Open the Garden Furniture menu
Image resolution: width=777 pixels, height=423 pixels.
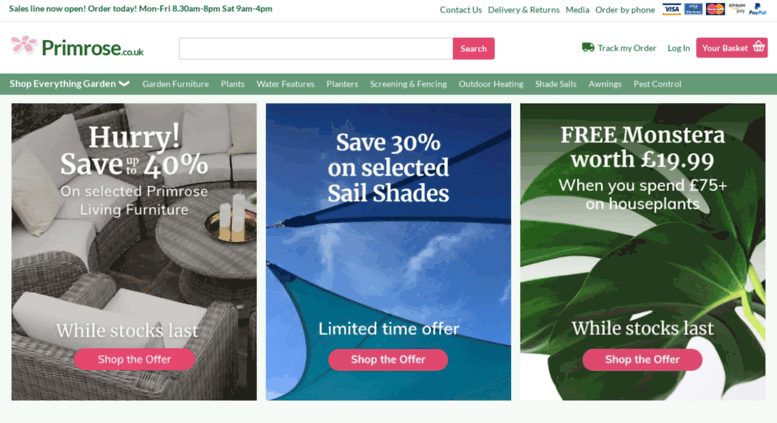click(x=175, y=84)
